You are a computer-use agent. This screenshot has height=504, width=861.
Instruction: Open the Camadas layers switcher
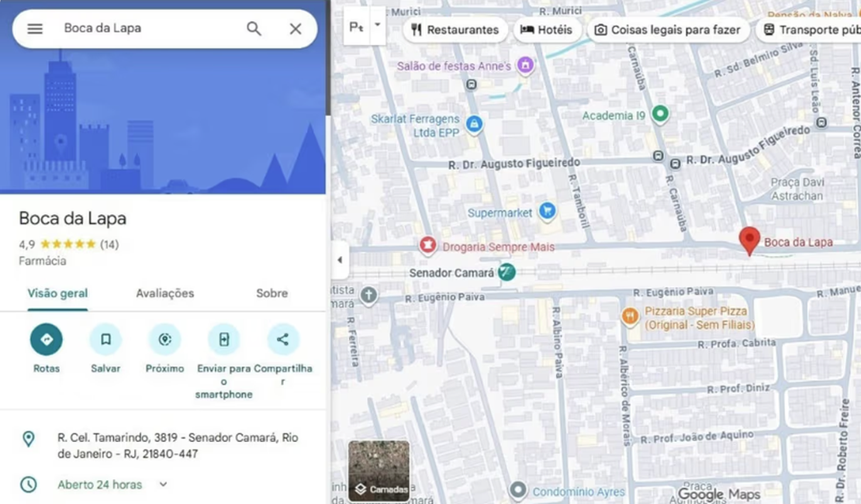coord(379,469)
